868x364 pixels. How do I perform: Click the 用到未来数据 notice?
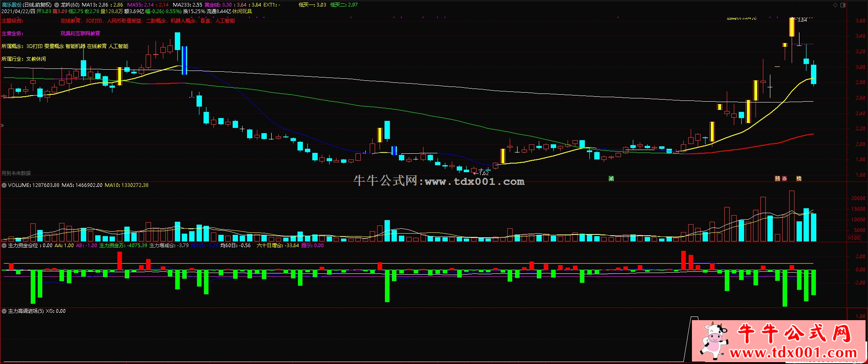pos(16,173)
